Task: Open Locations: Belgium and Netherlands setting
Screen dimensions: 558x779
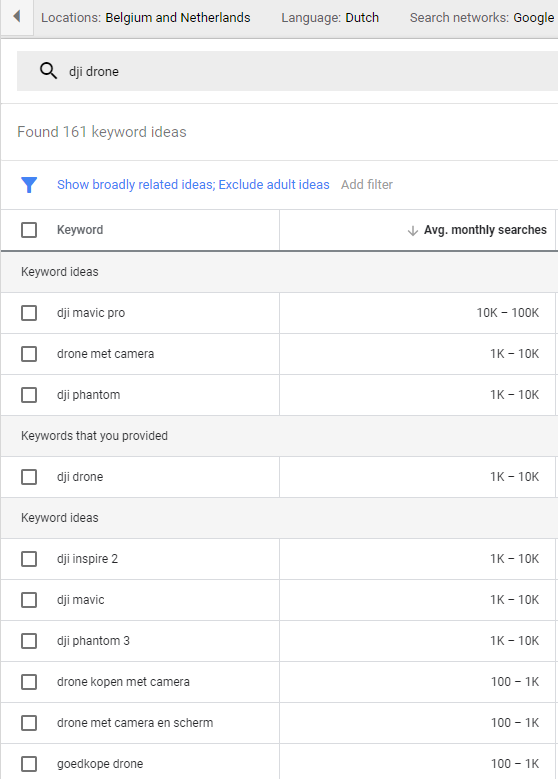Action: coord(146,18)
